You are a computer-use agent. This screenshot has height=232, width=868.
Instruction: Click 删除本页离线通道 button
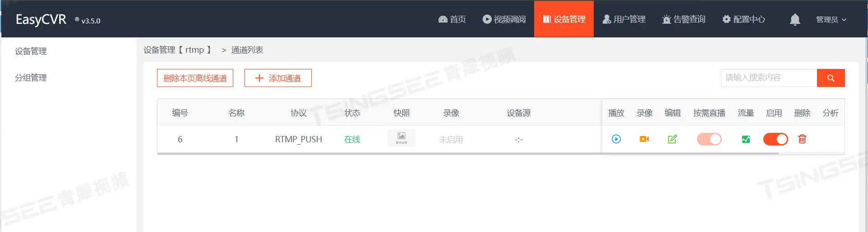point(195,78)
